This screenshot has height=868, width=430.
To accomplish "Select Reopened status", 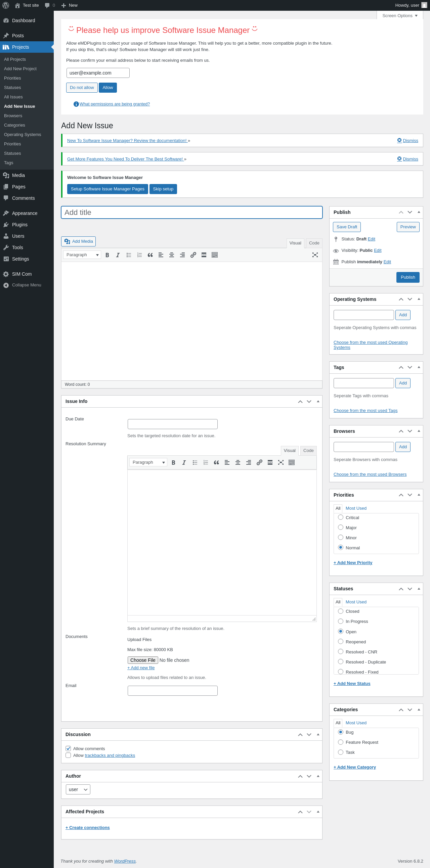I will 341,642.
